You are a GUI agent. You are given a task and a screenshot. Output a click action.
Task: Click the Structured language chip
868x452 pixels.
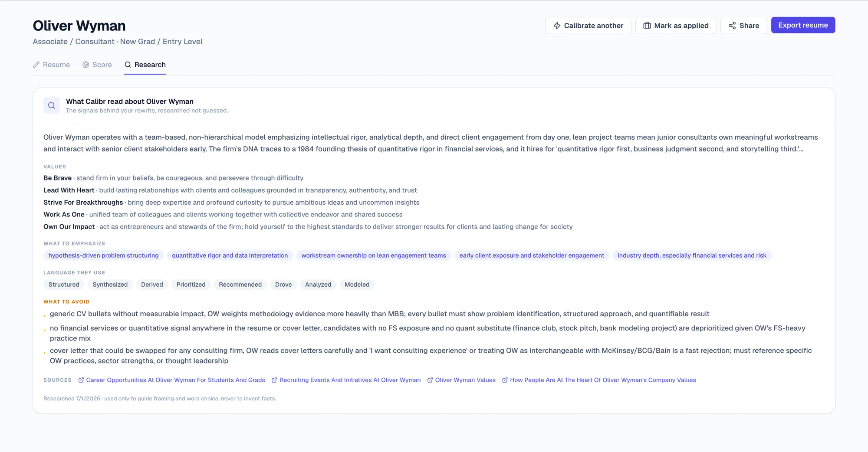coord(64,285)
